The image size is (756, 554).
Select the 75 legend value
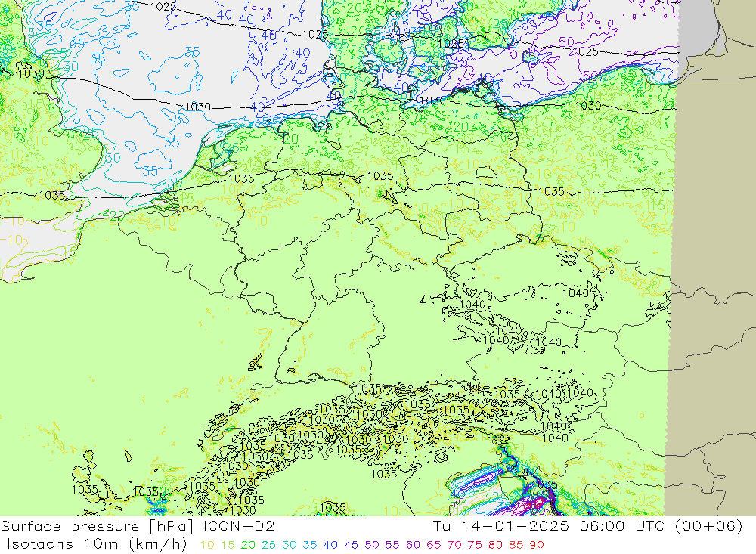click(475, 545)
